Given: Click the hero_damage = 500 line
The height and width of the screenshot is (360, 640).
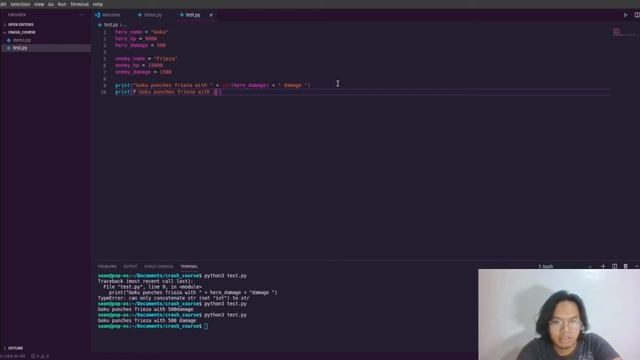Looking at the screenshot, I should pyautogui.click(x=140, y=45).
